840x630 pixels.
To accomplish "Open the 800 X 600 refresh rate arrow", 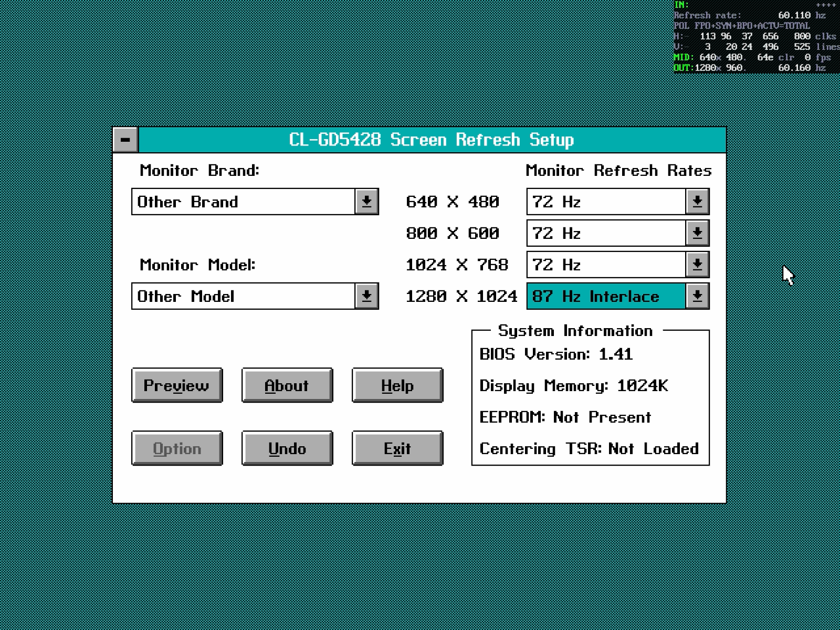I will pyautogui.click(x=697, y=233).
